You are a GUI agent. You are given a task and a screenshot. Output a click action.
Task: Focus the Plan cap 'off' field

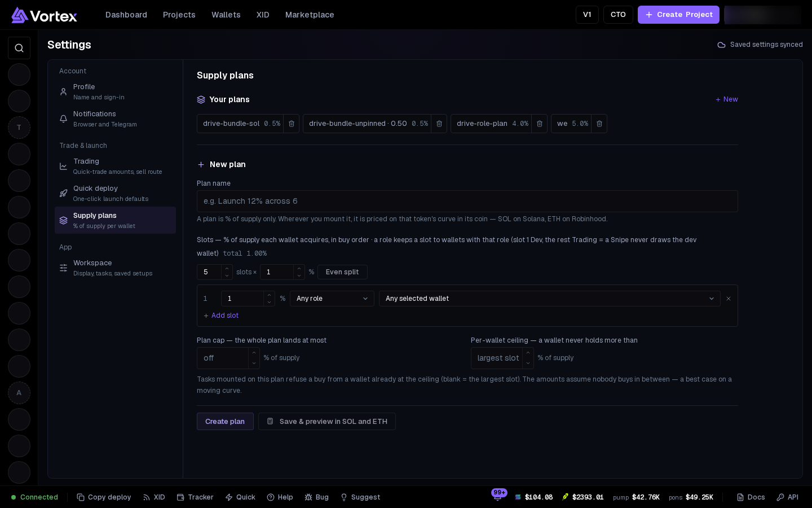223,358
